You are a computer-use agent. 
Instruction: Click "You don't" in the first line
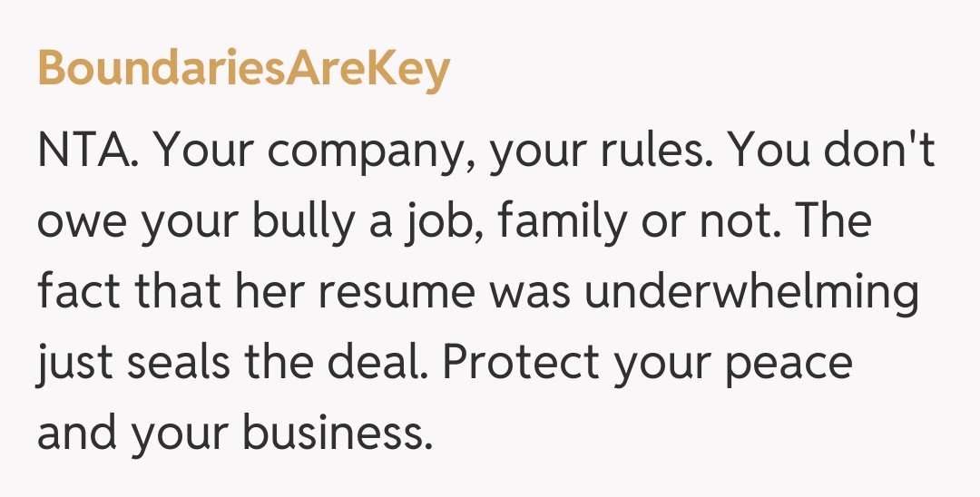(x=831, y=151)
